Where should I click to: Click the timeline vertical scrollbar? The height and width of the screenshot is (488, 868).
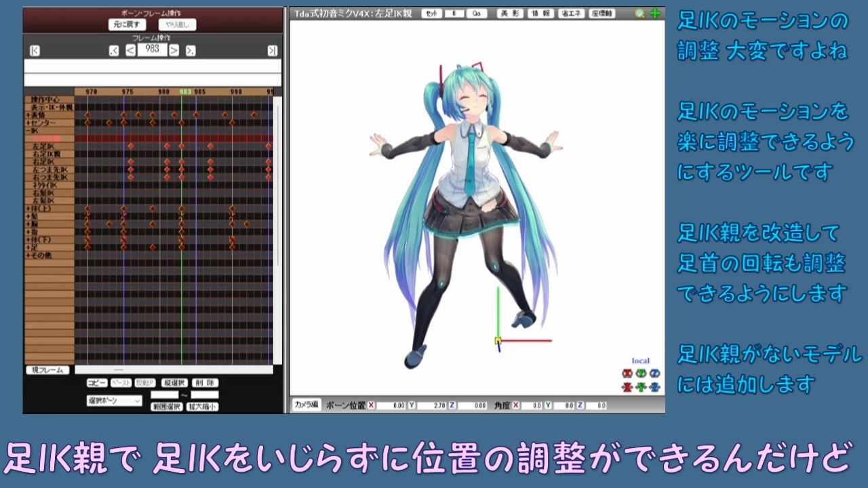tap(277, 230)
